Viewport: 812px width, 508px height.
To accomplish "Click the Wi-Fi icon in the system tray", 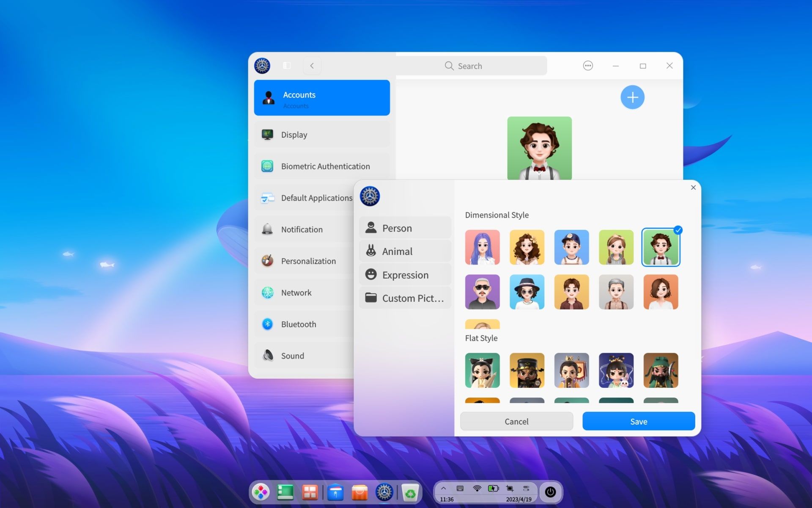I will click(477, 488).
